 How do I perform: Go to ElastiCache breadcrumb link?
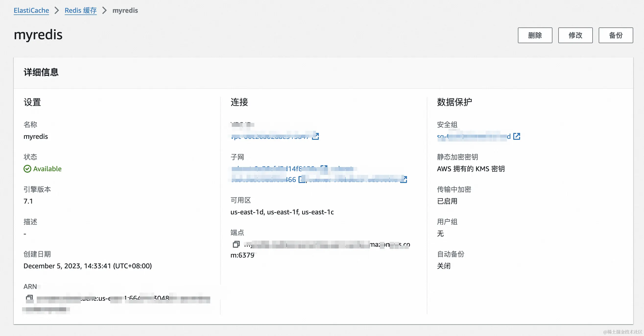(x=31, y=11)
